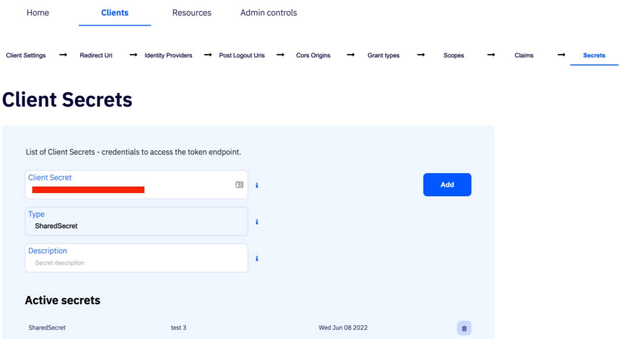Click info icon next to Type field
The width and height of the screenshot is (644, 339).
point(257,222)
